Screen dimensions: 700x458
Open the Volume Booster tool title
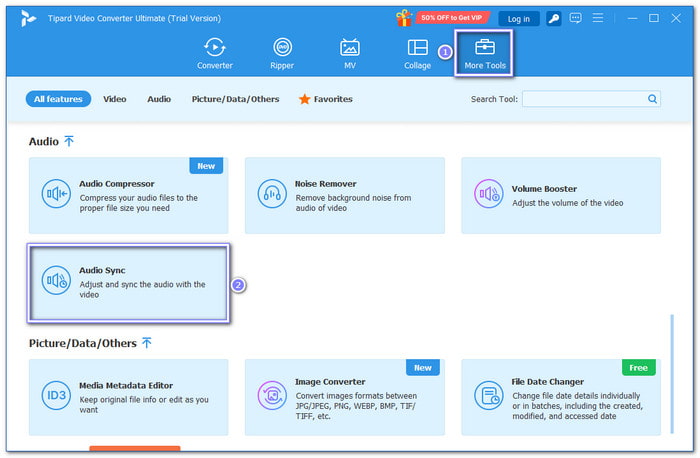pos(544,189)
